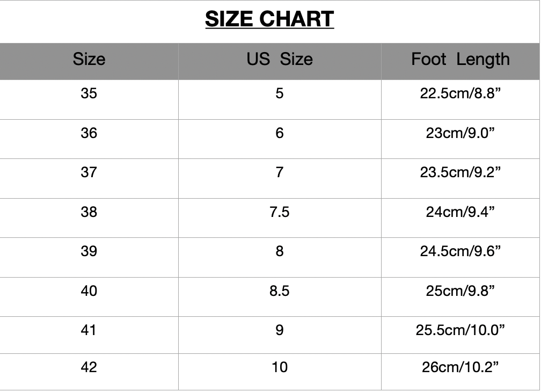Image resolution: width=541 pixels, height=392 pixels.
Task: Select the US size 7.5 cell
Action: pyautogui.click(x=279, y=212)
